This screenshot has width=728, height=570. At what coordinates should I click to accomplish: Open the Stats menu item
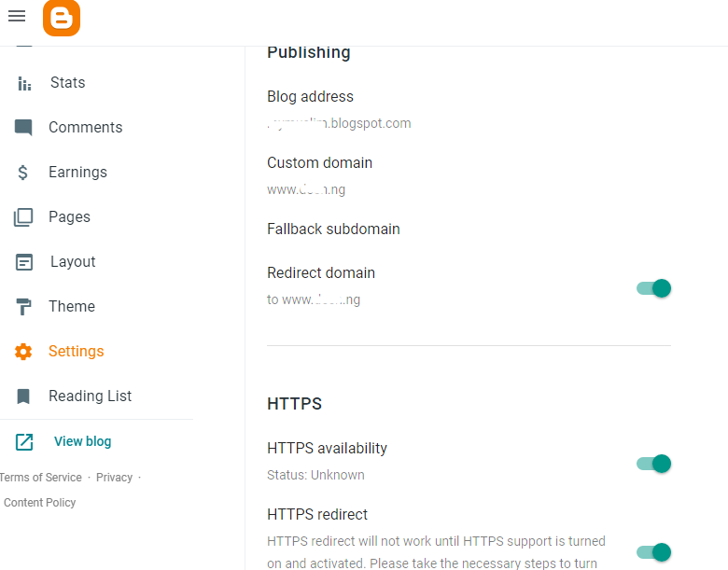(67, 83)
